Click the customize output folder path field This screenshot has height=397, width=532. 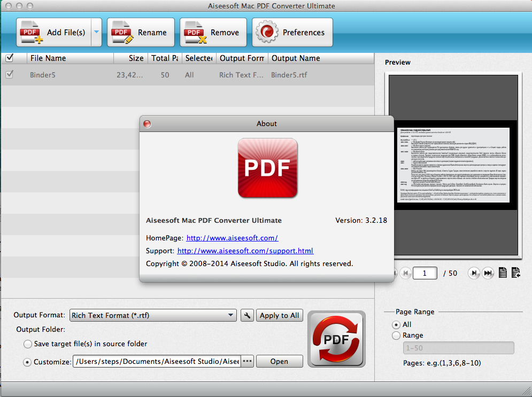157,361
